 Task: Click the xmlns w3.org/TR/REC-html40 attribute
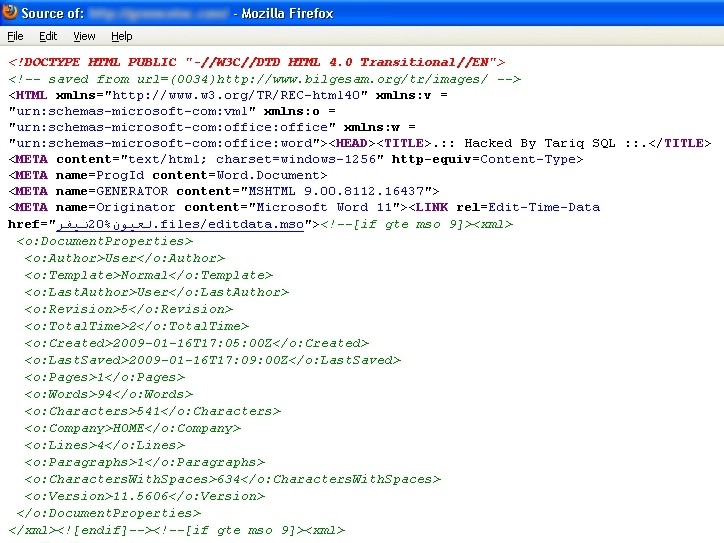tap(212, 95)
